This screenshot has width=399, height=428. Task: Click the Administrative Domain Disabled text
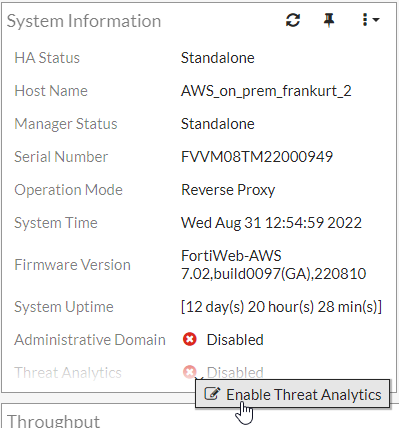235,340
